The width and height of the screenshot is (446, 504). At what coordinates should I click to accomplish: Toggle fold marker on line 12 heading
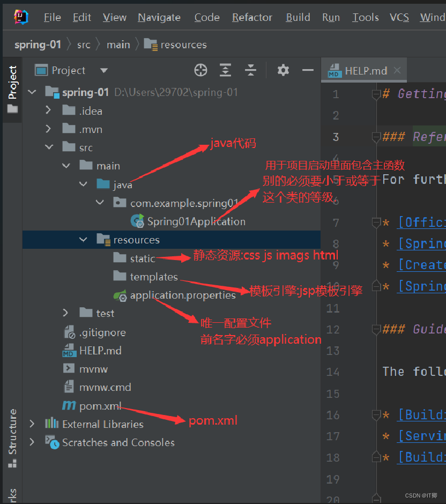376,329
